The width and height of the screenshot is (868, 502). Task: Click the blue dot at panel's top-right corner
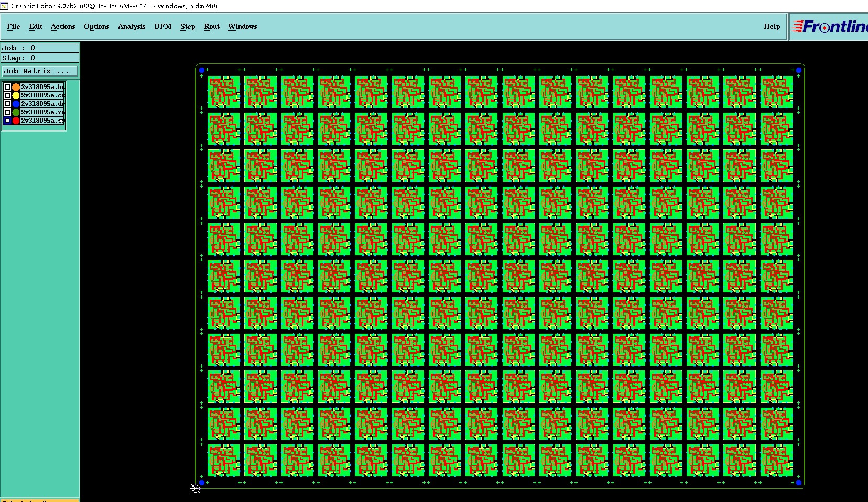pos(799,70)
